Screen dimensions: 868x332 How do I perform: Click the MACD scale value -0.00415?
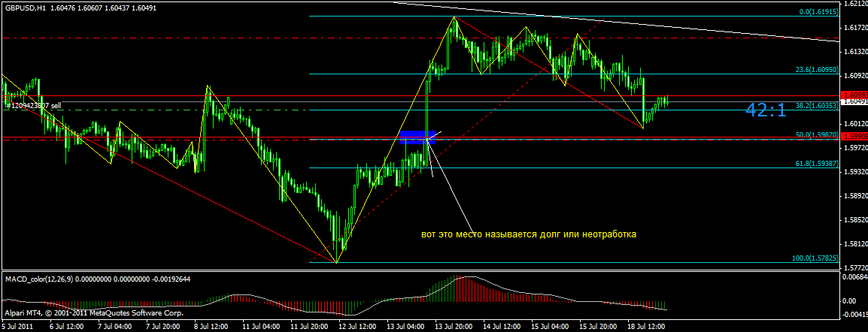pos(855,314)
